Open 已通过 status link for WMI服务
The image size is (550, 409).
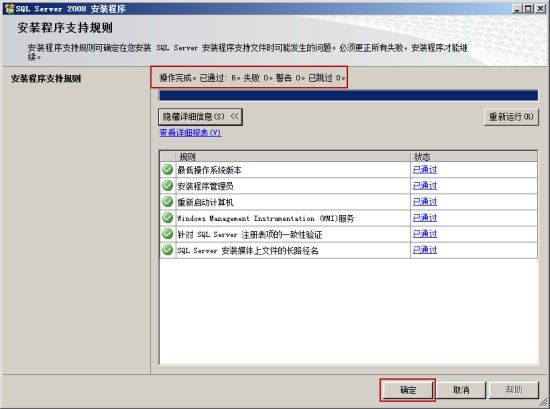[x=425, y=218]
